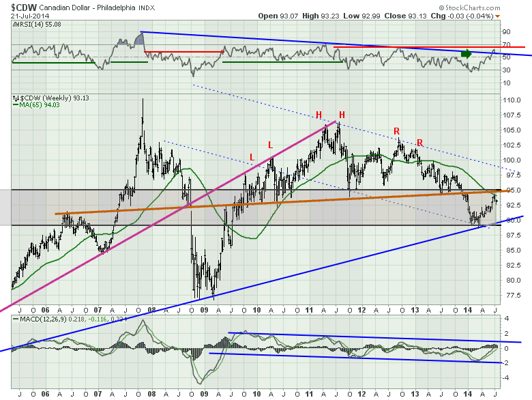
Task: Click the Open 93.07 value
Action: point(279,16)
